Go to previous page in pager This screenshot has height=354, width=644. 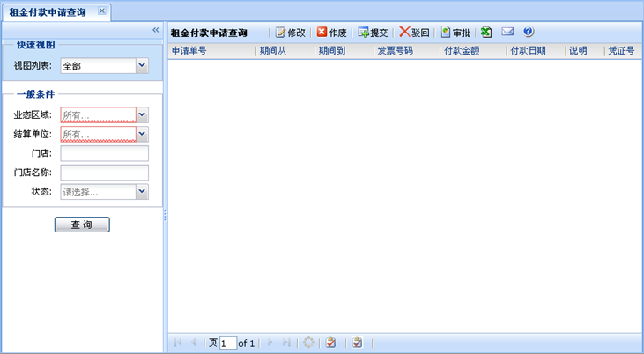pos(194,343)
